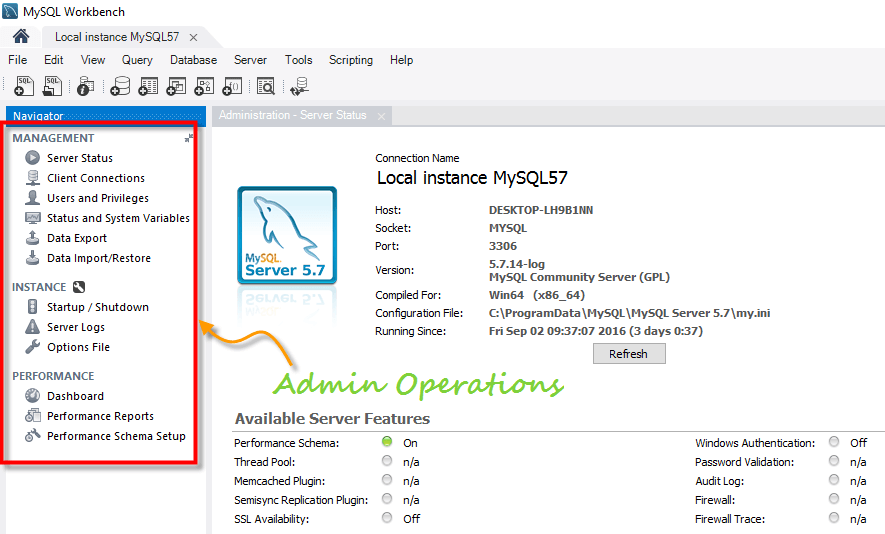Create a new function toolbar icon
885x534 pixels.
click(x=233, y=86)
